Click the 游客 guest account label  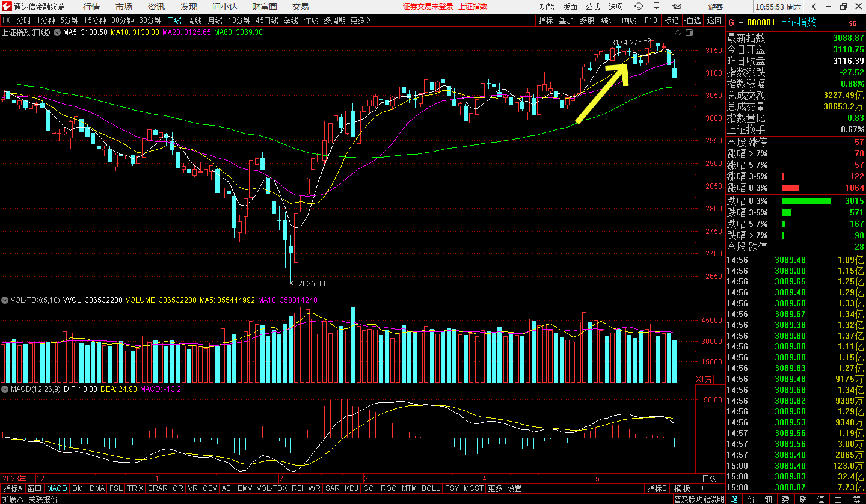click(716, 7)
